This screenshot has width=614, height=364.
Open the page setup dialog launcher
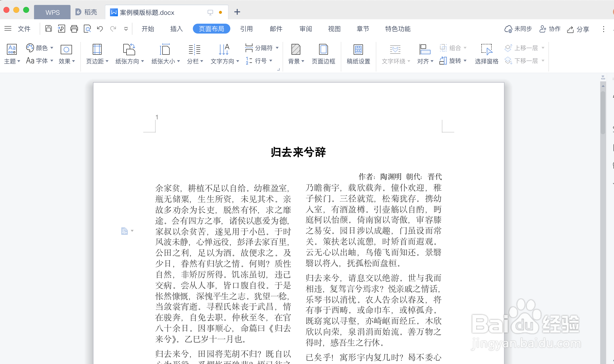(x=278, y=69)
